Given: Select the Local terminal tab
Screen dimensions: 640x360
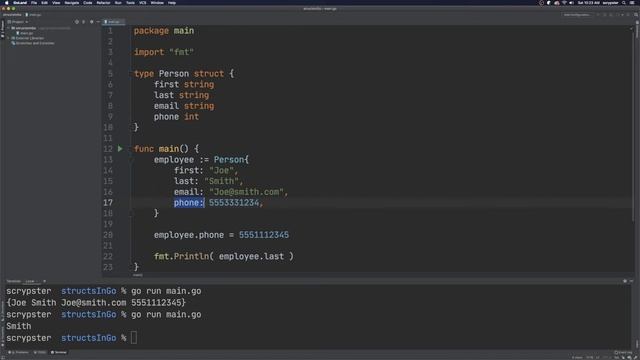Looking at the screenshot, I should click(x=31, y=281).
